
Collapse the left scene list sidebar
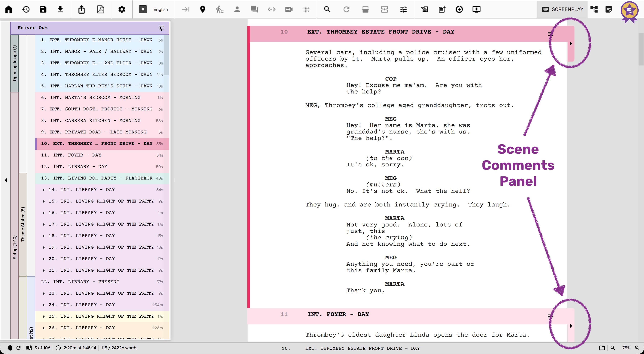(x=6, y=180)
